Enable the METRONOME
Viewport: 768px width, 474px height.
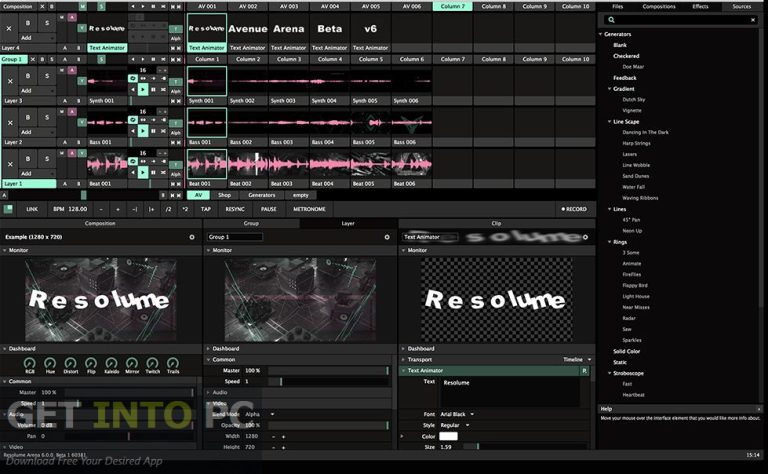point(309,209)
